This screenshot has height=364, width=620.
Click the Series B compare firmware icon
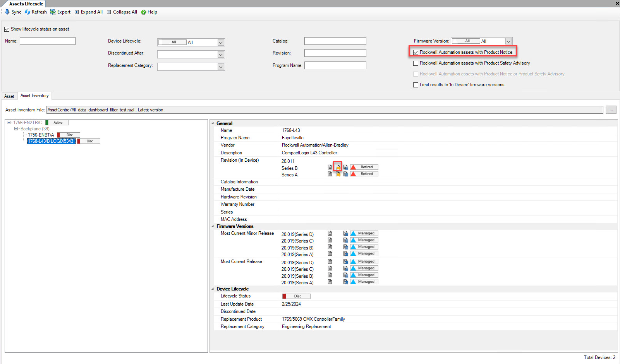(346, 167)
